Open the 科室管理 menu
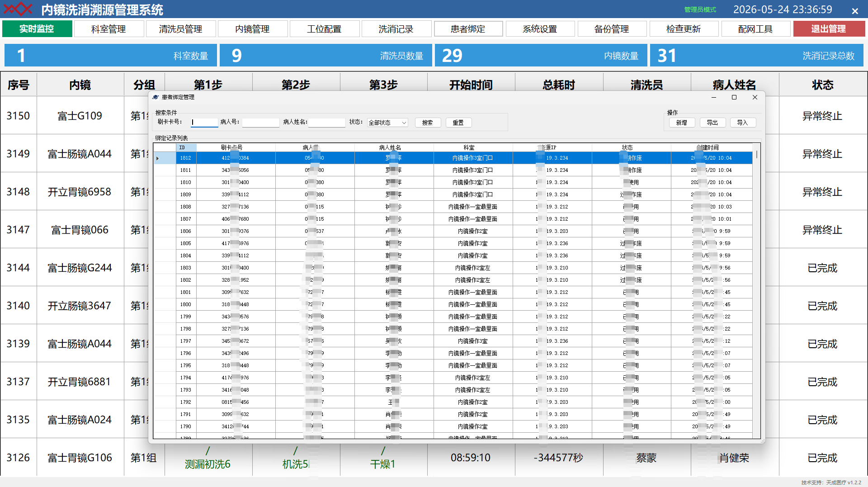Screen dimensions: 868x487 pyautogui.click(x=108, y=29)
